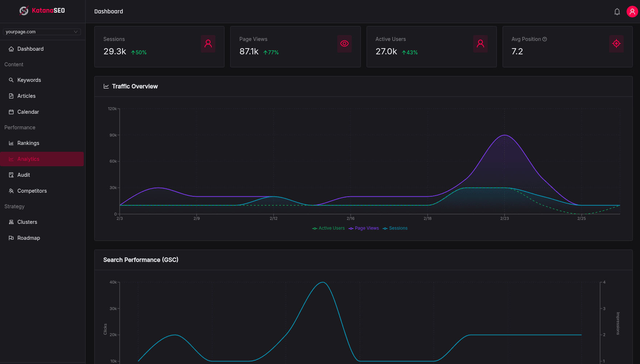
Task: Click the Audit clipboard icon
Action: (x=11, y=175)
